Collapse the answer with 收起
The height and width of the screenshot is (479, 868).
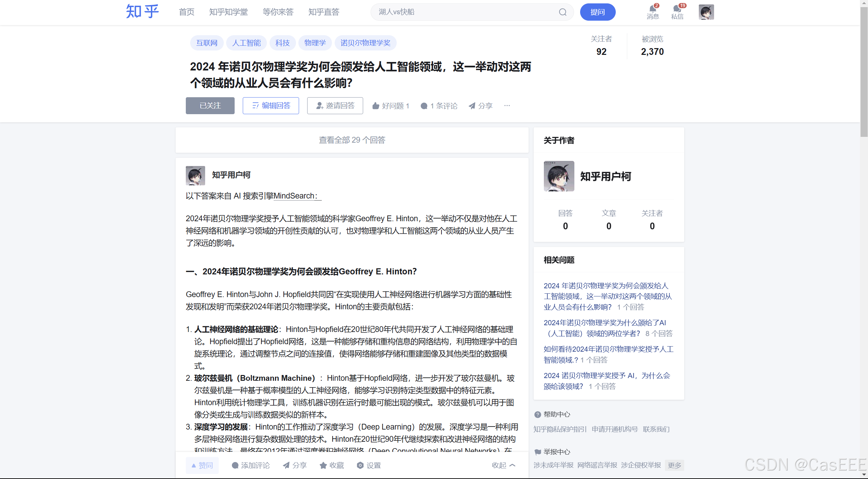tap(504, 465)
